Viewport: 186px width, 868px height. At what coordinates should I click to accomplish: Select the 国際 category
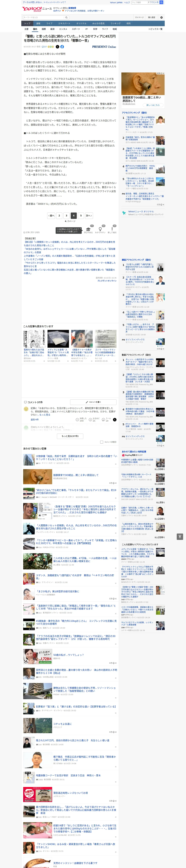[x=44, y=29]
